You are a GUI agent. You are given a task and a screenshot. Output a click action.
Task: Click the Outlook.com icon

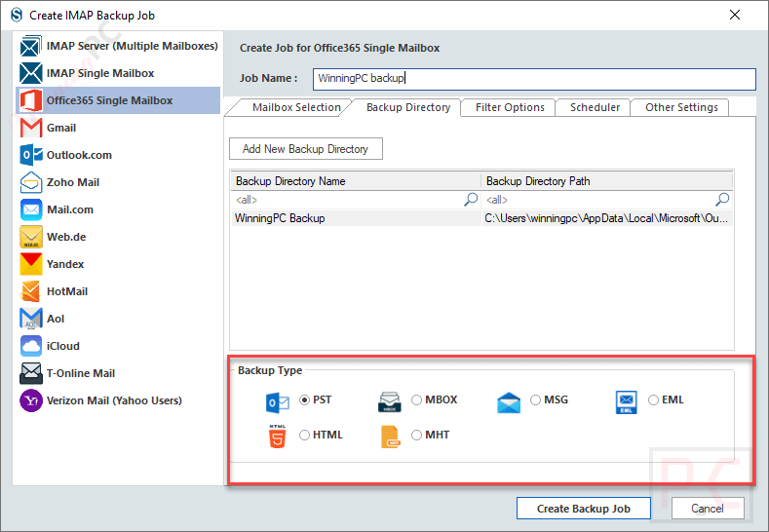point(31,155)
